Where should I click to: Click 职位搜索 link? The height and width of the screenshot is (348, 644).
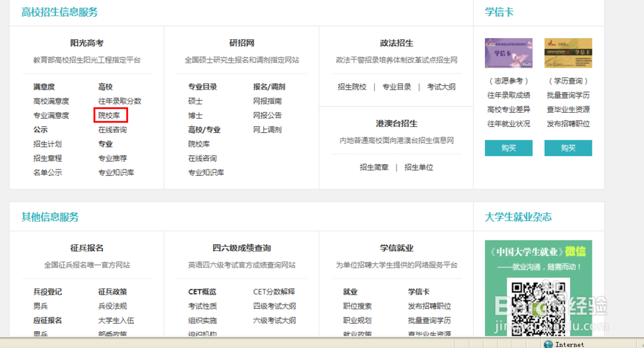357,306
